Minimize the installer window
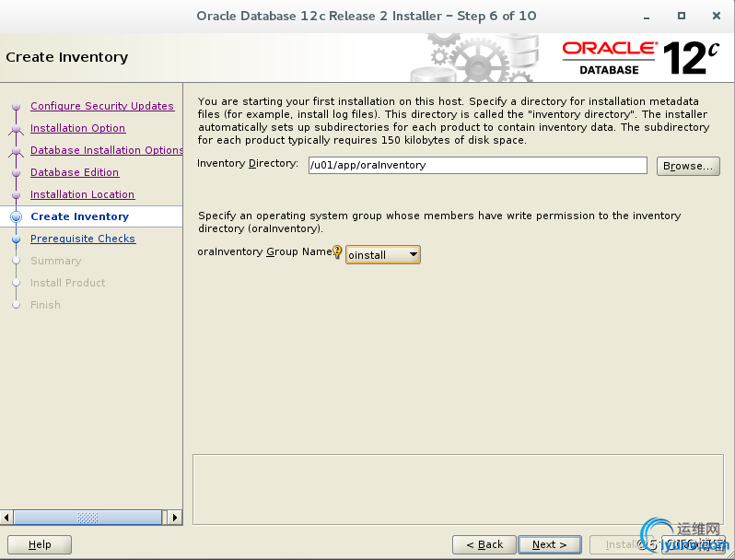This screenshot has height=560, width=735. click(x=647, y=17)
